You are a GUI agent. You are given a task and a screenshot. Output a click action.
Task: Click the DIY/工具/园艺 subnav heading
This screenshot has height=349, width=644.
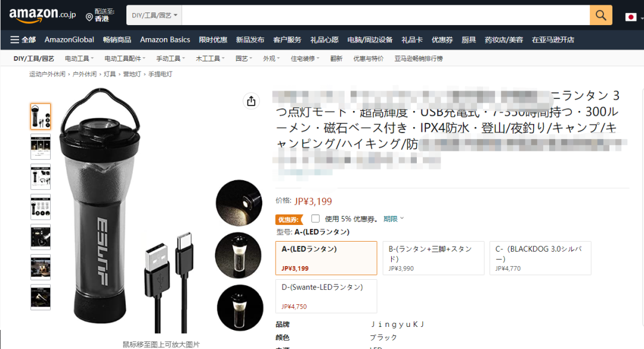tap(33, 58)
